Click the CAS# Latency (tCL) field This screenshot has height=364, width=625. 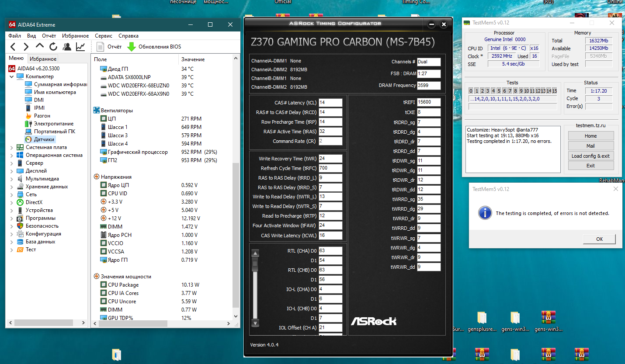[x=330, y=103]
